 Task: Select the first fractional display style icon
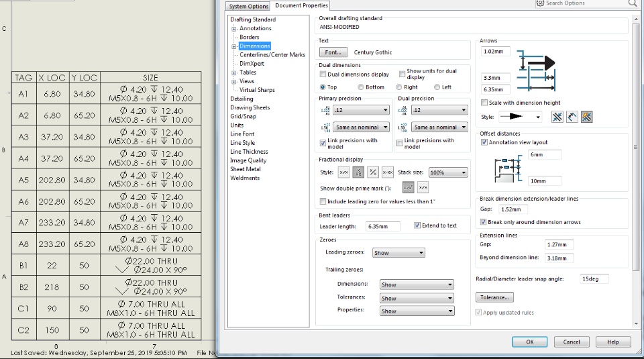[x=343, y=172]
